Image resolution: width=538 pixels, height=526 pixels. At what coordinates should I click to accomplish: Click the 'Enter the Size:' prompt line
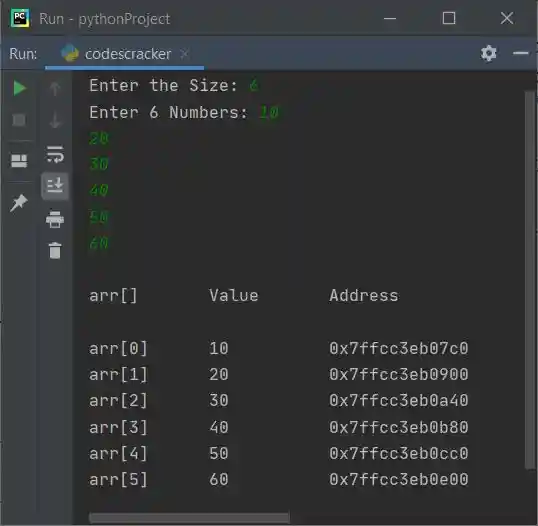click(x=163, y=85)
